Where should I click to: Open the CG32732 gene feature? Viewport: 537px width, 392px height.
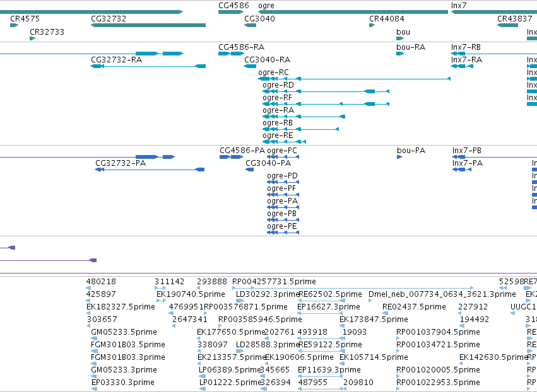pyautogui.click(x=148, y=25)
